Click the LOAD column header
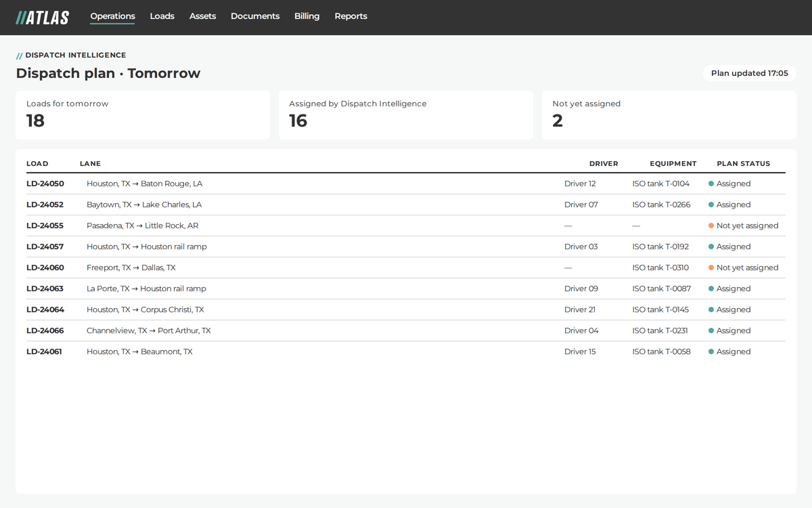 (37, 164)
